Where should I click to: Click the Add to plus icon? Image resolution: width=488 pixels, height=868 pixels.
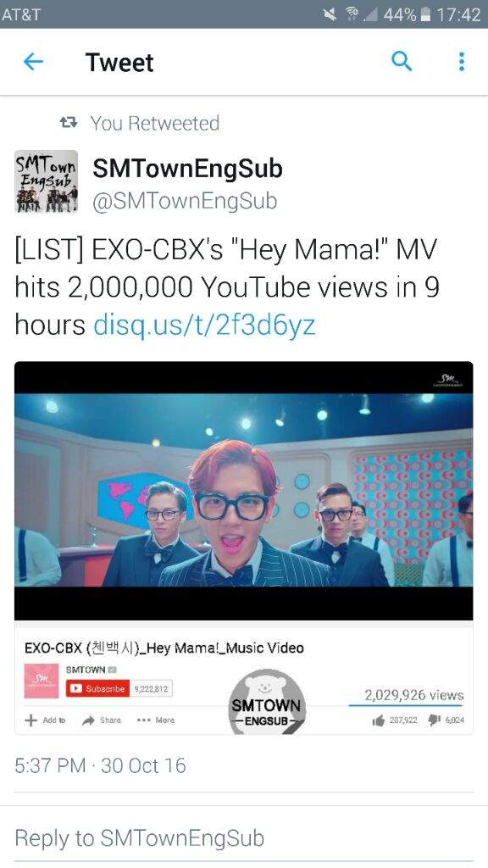point(31,721)
